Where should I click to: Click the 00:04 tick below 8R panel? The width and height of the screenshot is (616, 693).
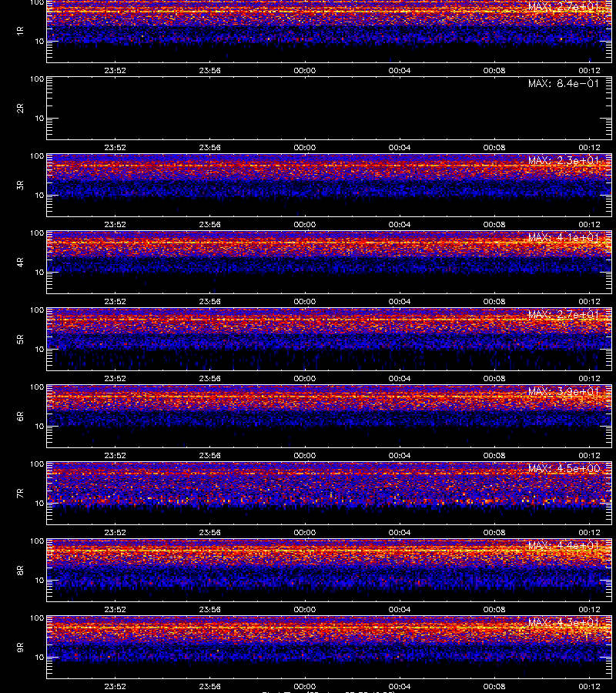click(x=400, y=610)
